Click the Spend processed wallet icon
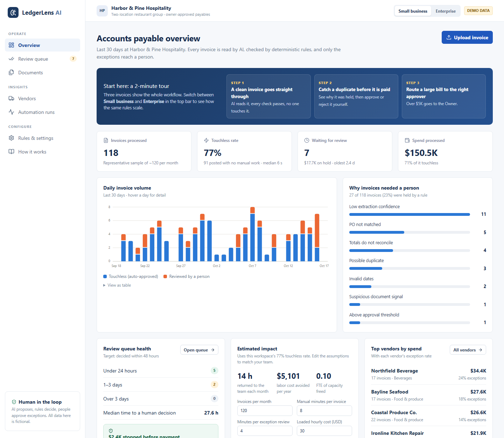The width and height of the screenshot is (504, 438). [407, 141]
